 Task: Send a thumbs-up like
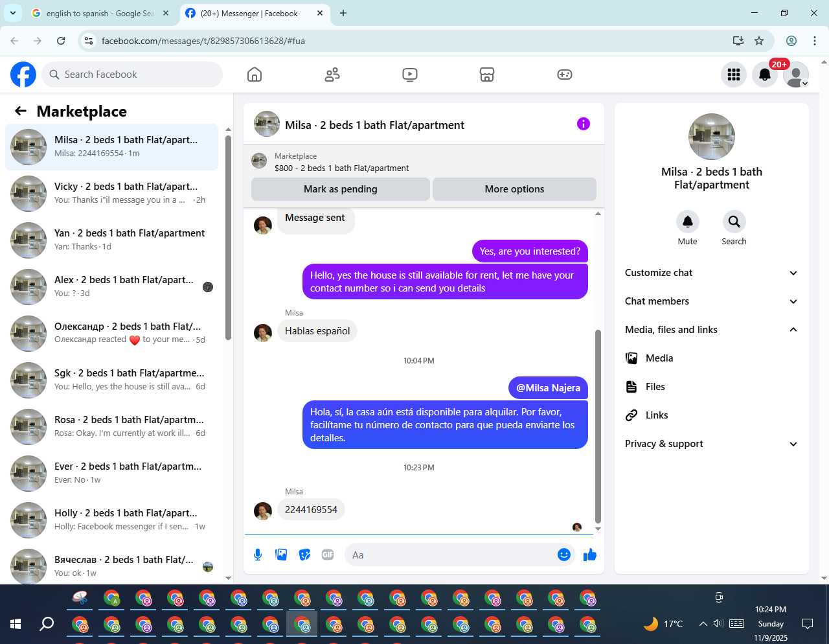pos(590,555)
